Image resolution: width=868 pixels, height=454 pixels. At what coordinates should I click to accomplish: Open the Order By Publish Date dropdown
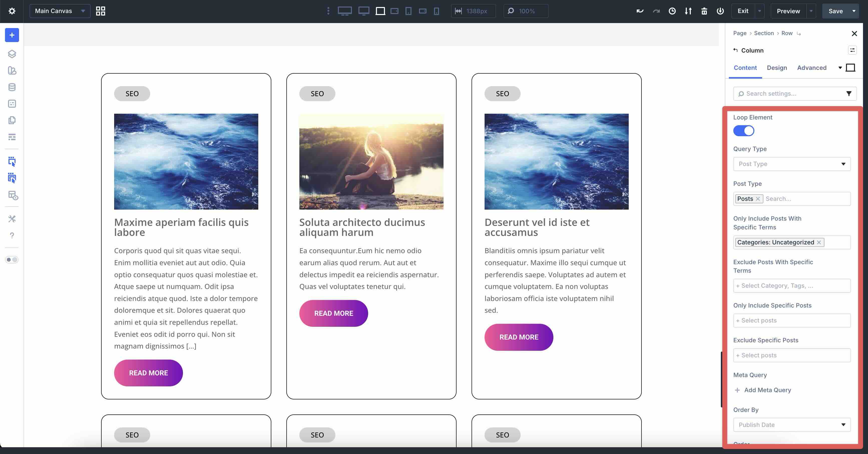point(792,425)
